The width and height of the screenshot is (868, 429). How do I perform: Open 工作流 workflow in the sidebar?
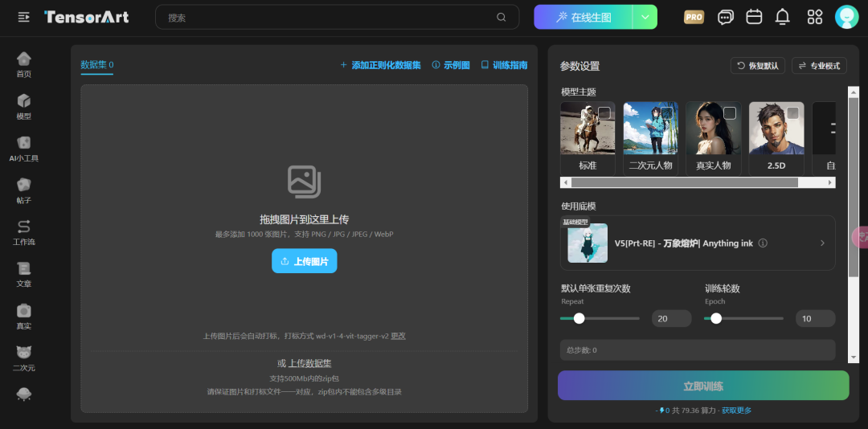(x=24, y=232)
